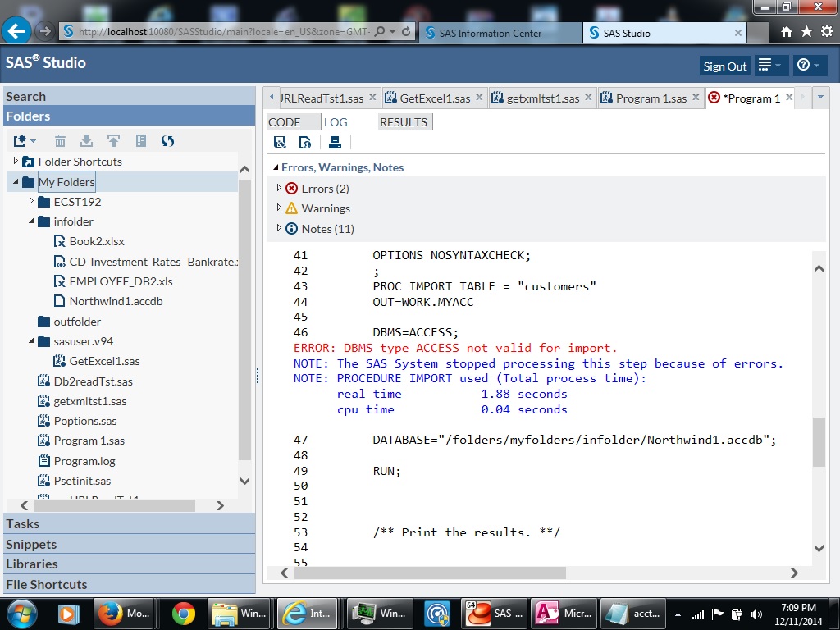840x630 pixels.
Task: Open the Program 1.sas editor tab
Action: click(x=651, y=98)
